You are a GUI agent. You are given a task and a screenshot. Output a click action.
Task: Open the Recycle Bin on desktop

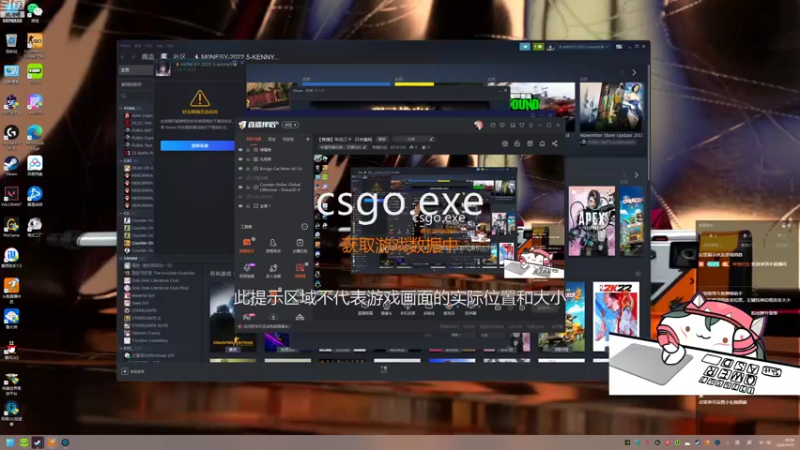click(11, 44)
